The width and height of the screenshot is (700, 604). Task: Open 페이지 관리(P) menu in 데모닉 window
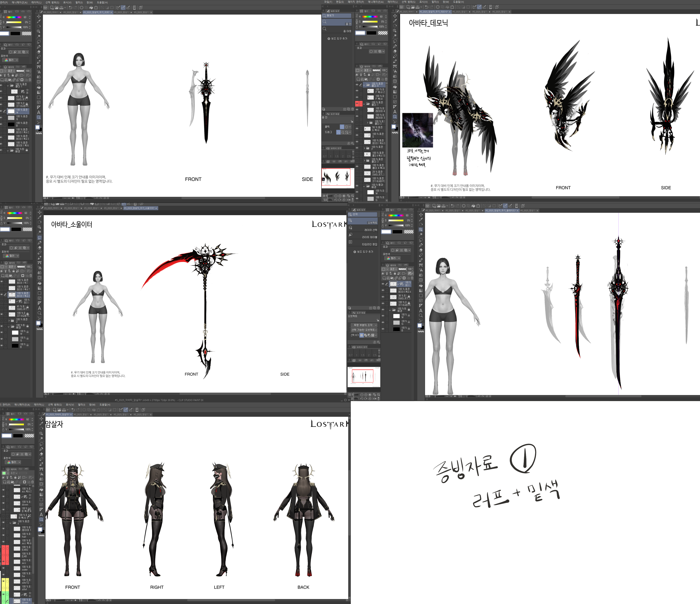click(x=356, y=2)
